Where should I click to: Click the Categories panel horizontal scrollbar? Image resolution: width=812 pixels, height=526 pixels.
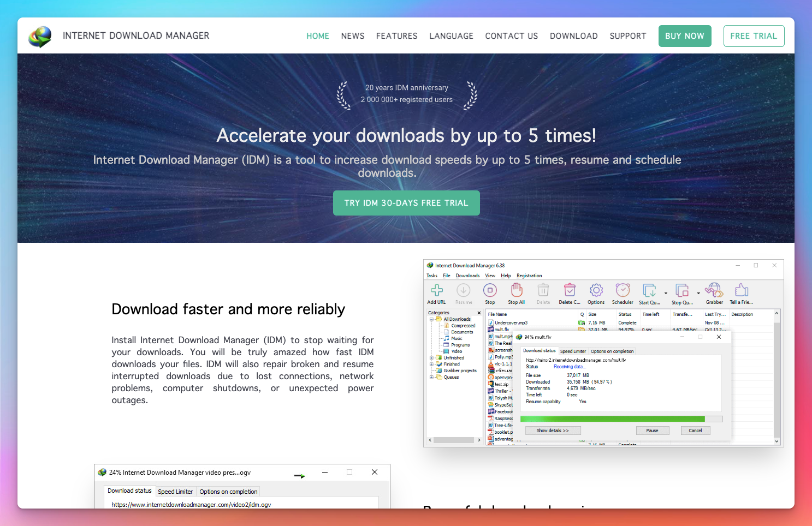pos(454,440)
